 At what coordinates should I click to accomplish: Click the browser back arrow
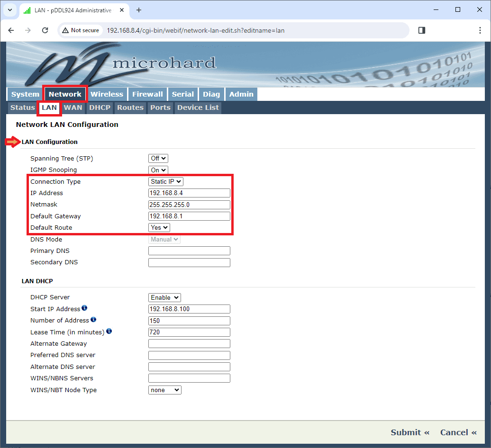pos(11,30)
